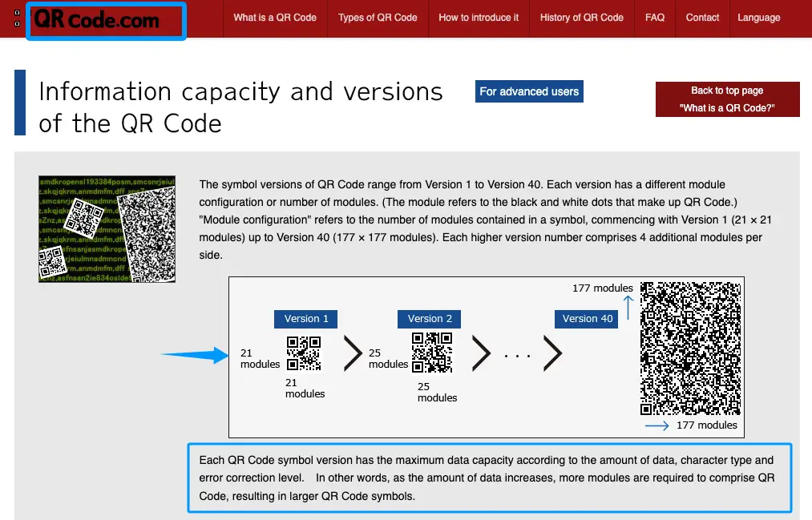Viewport: 812px width, 520px height.
Task: Click the page heading Information capacity and versions
Action: pos(240,107)
